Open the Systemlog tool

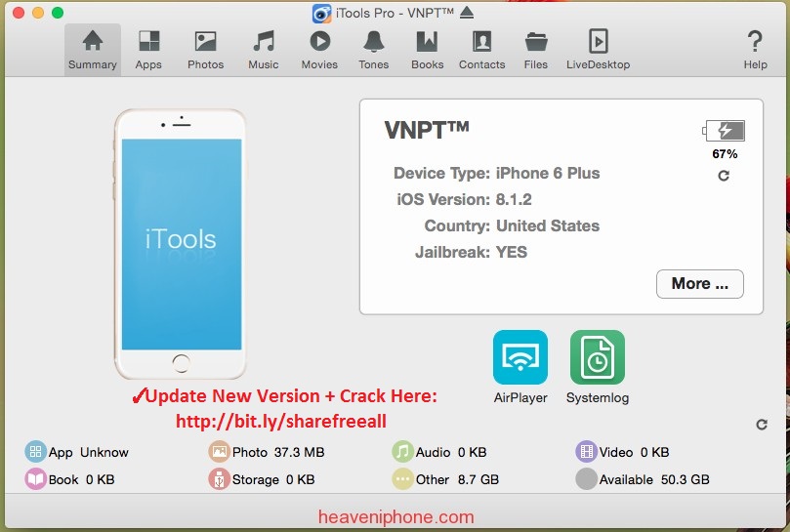coord(598,357)
